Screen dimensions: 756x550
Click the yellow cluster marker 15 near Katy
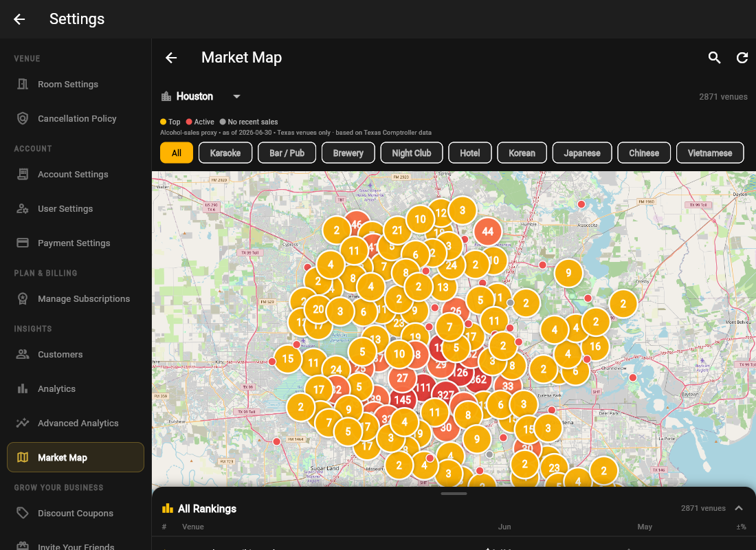click(288, 359)
